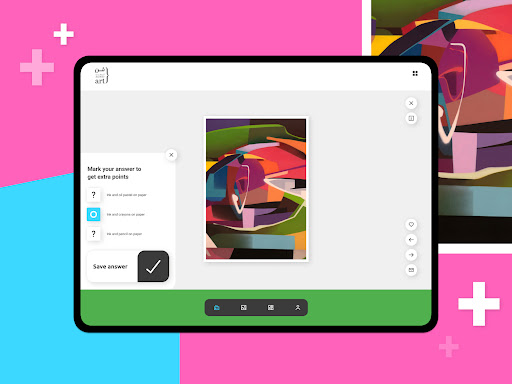This screenshot has width=512, height=384.
Task: Click the card icon below right arrow
Action: (411, 270)
